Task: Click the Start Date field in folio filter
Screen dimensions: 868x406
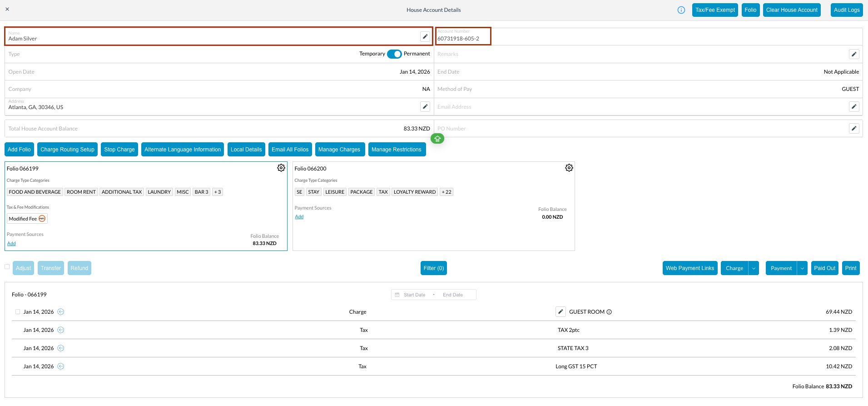Action: point(414,295)
